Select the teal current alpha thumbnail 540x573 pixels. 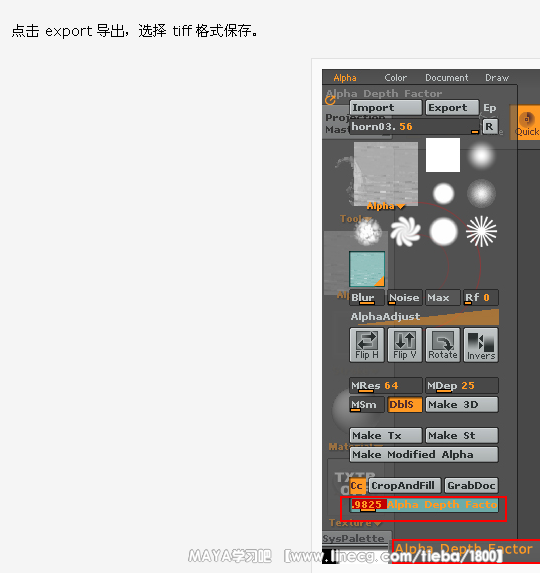[367, 269]
